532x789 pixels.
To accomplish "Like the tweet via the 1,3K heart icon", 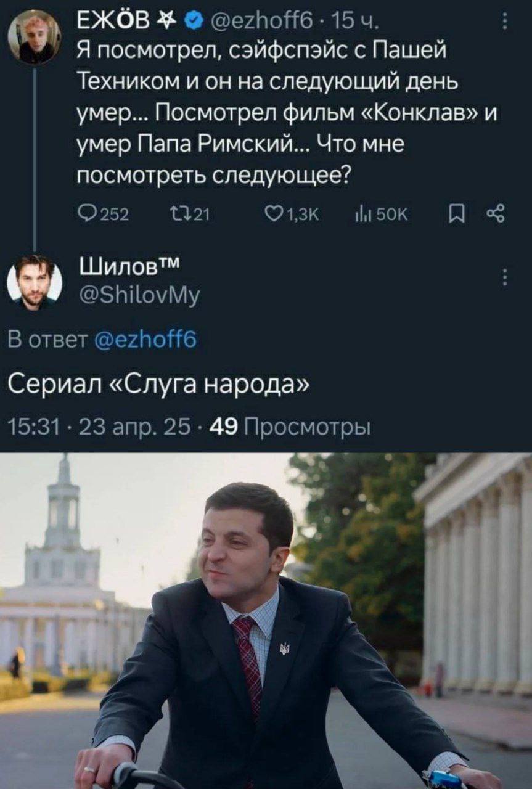I will [272, 214].
